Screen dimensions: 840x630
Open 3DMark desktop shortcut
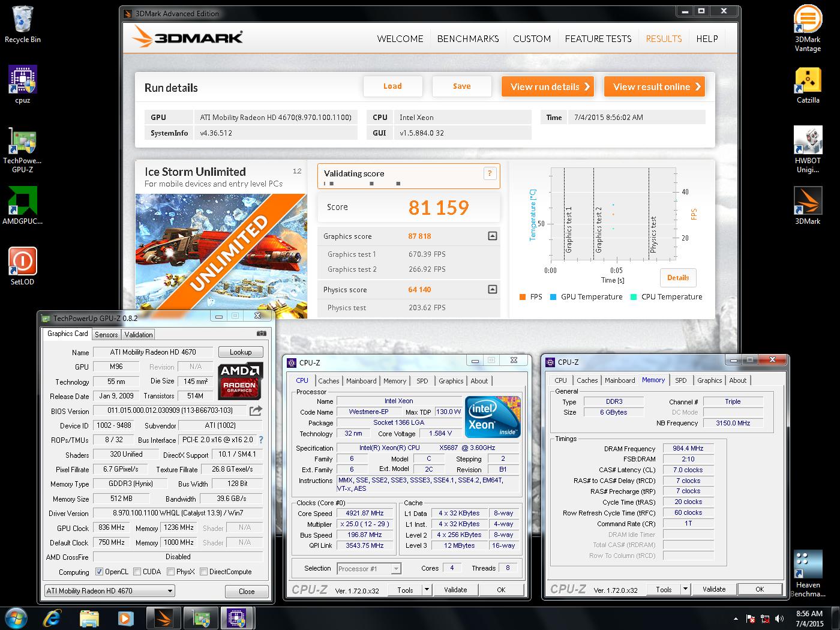808,205
